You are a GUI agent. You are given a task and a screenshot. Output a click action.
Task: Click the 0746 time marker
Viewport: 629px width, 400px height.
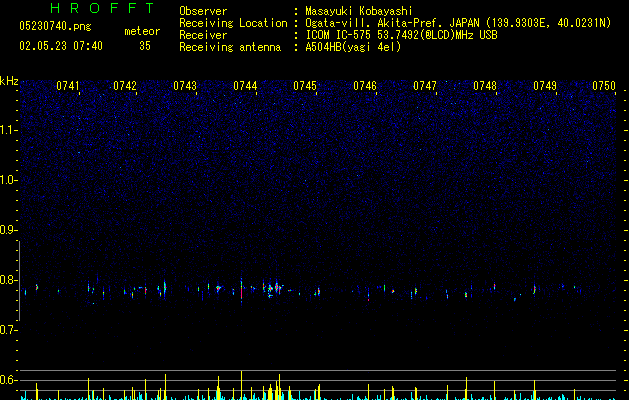(365, 86)
